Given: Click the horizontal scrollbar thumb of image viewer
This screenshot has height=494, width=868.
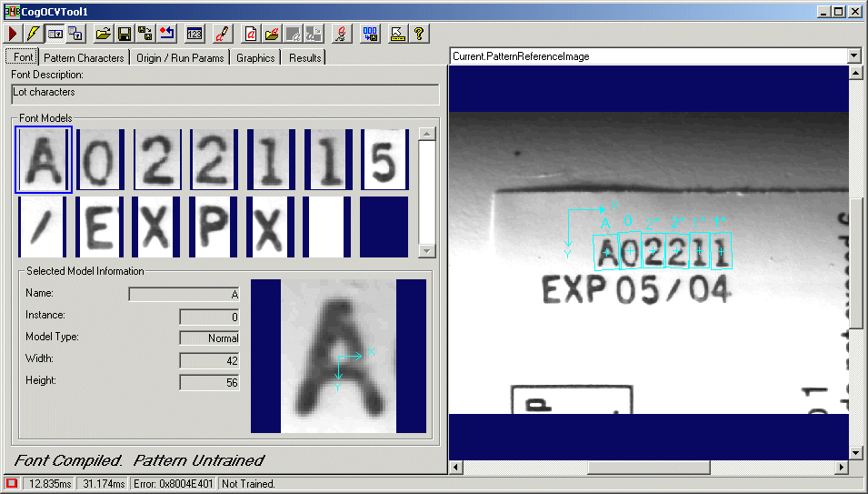Looking at the screenshot, I should click(649, 467).
